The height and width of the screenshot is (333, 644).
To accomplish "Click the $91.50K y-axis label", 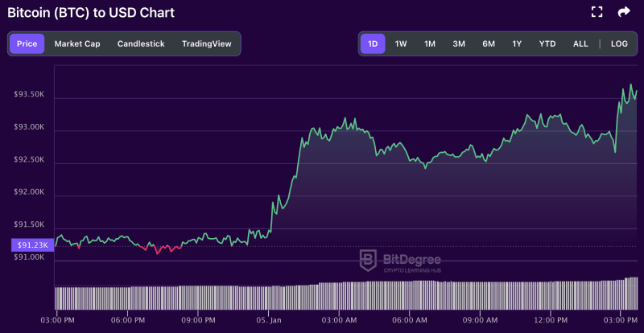I will tap(29, 224).
